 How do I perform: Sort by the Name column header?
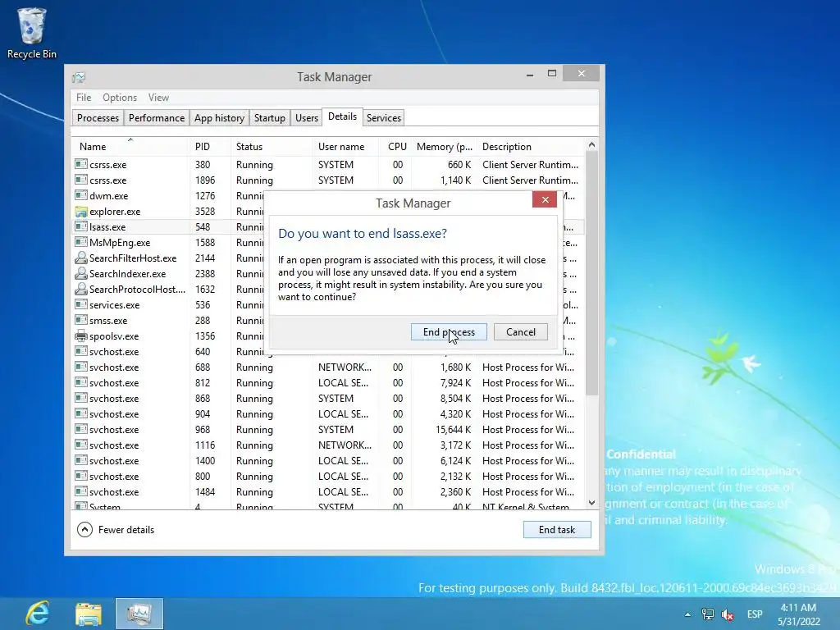130,147
